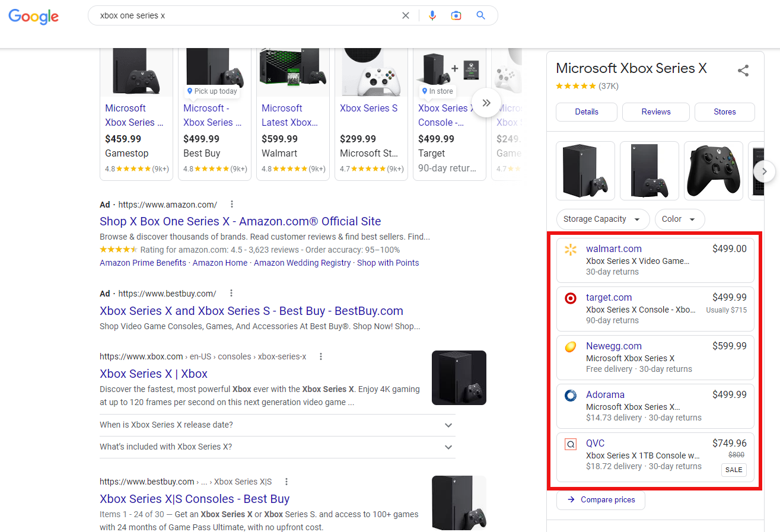Click the Newegg logo next to its price
The height and width of the screenshot is (532, 780).
click(x=571, y=347)
